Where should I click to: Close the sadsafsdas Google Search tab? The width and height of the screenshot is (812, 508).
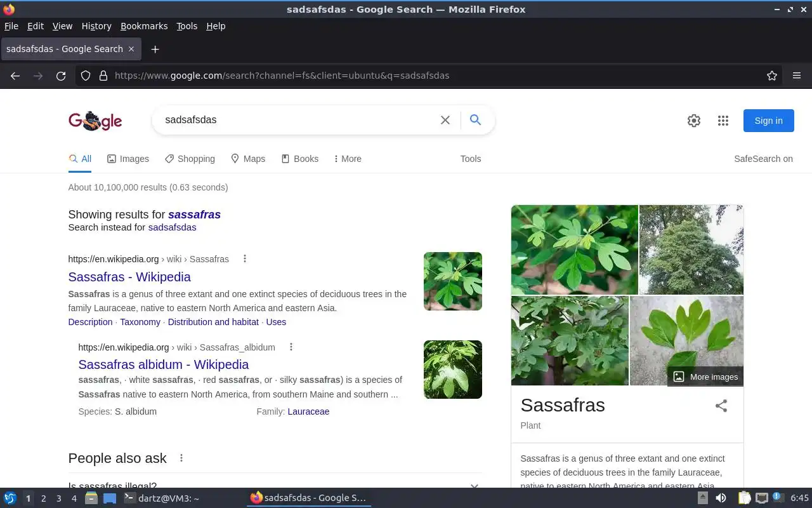pyautogui.click(x=131, y=49)
